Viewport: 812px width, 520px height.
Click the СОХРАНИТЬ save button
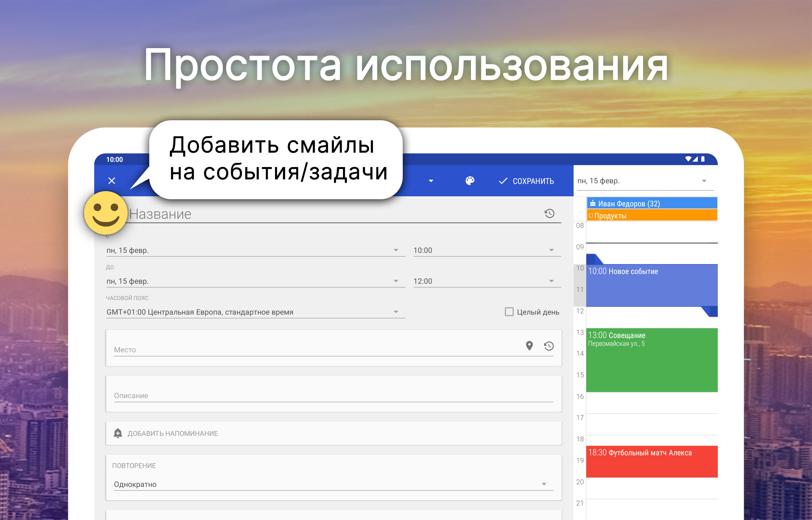[x=526, y=181]
